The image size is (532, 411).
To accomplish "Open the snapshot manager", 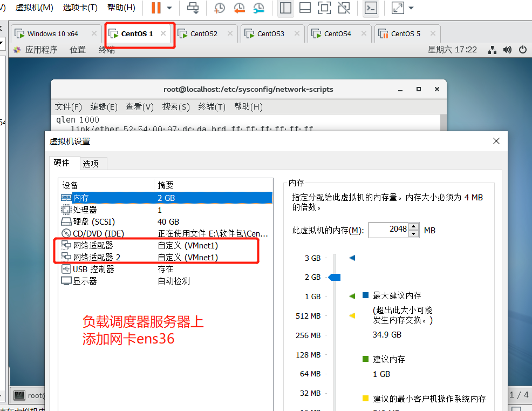I will coord(258,9).
